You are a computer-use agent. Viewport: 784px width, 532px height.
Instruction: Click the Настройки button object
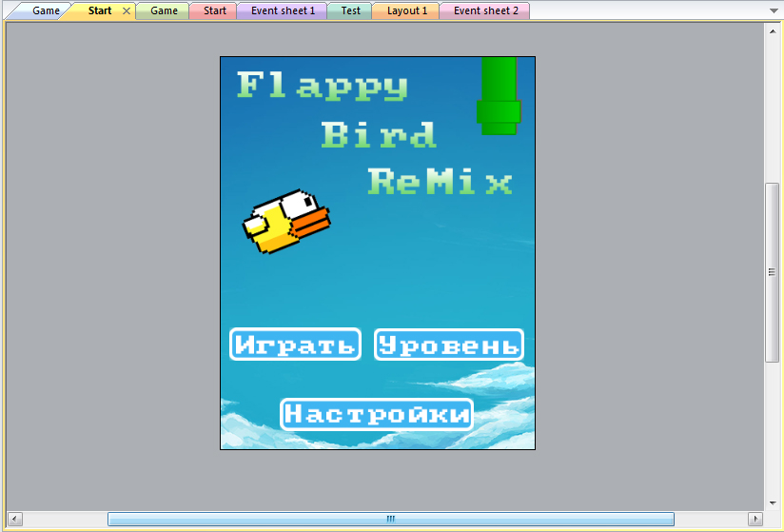point(377,415)
